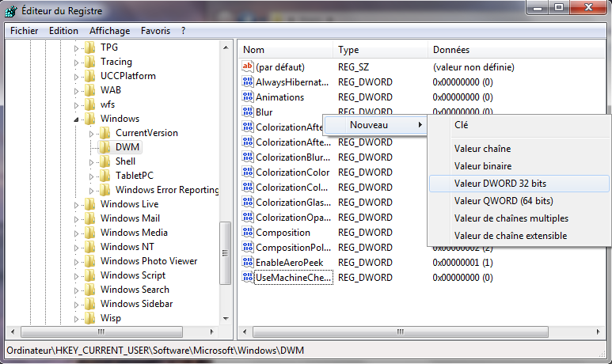Click the Animations DWORD value icon
The width and height of the screenshot is (612, 364).
247,97
